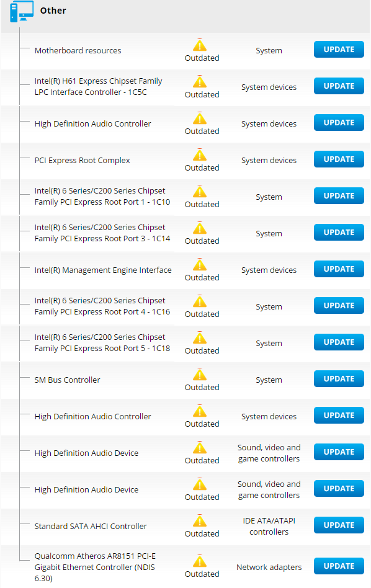Viewport: 371px width, 588px height.
Task: Update the Qualcomm Atheros AR8151 network adapter
Action: [x=339, y=566]
